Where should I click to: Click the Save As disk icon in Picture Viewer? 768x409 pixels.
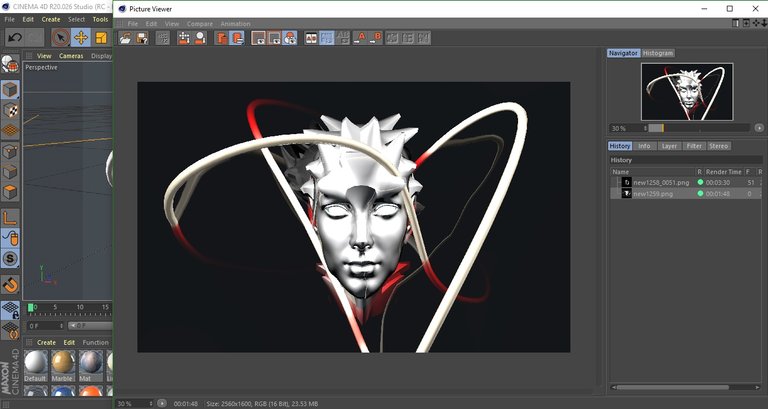(x=142, y=38)
